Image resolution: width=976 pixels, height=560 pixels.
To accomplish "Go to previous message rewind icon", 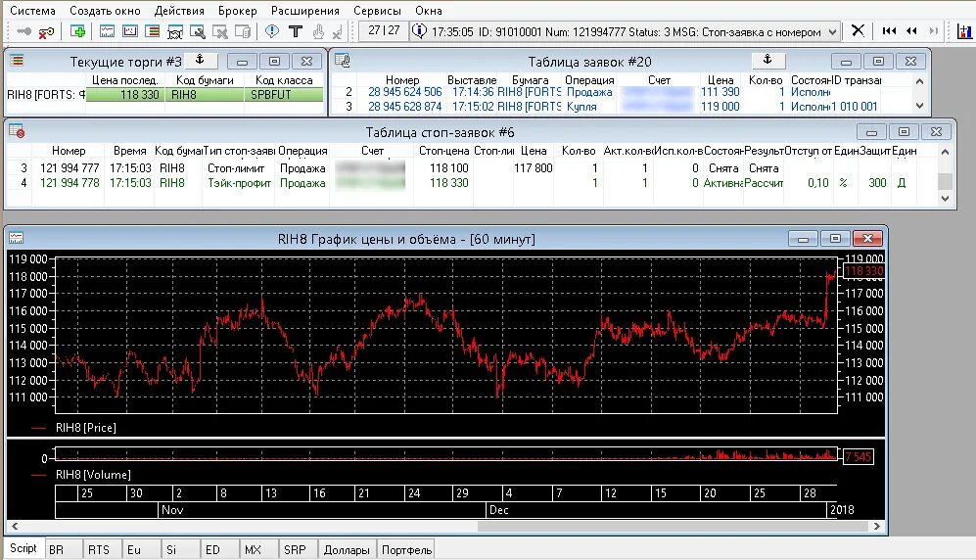I will click(911, 30).
